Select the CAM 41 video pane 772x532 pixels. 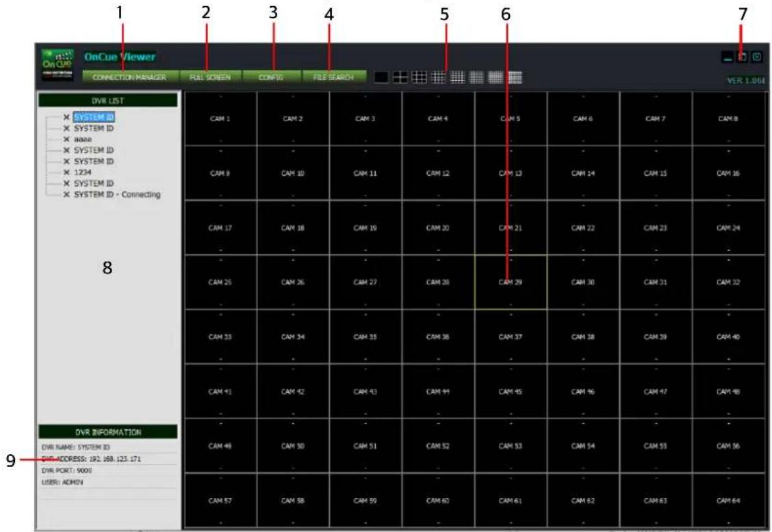pos(220,392)
